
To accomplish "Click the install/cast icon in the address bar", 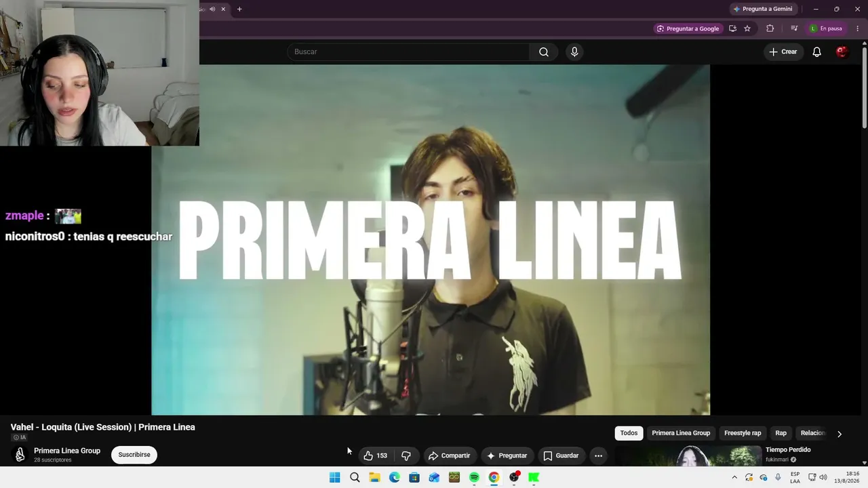I will 732,28.
